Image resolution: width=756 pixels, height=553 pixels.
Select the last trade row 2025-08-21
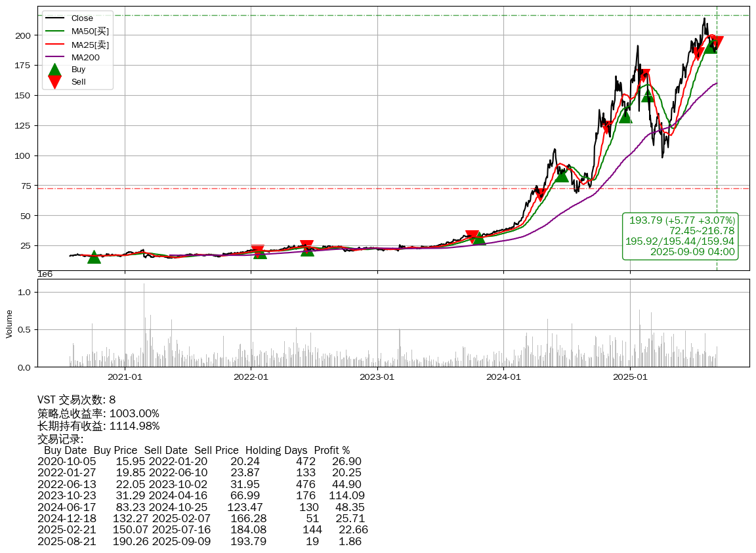point(199,541)
